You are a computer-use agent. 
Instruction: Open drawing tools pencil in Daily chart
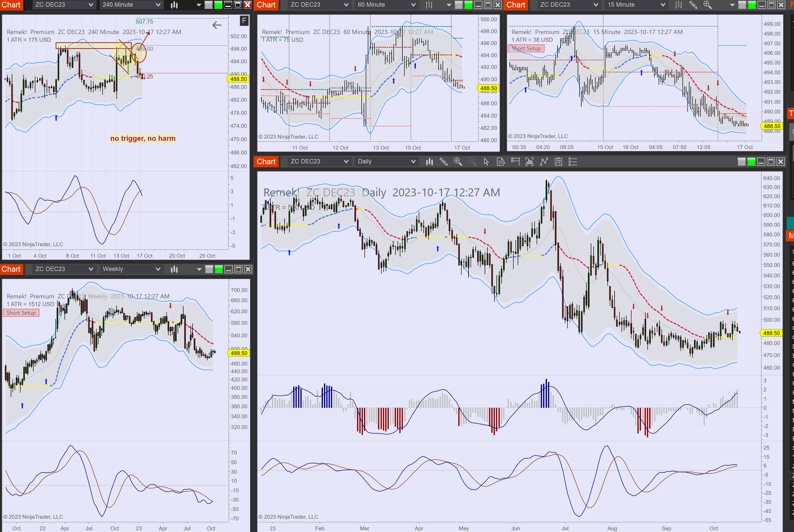(443, 162)
